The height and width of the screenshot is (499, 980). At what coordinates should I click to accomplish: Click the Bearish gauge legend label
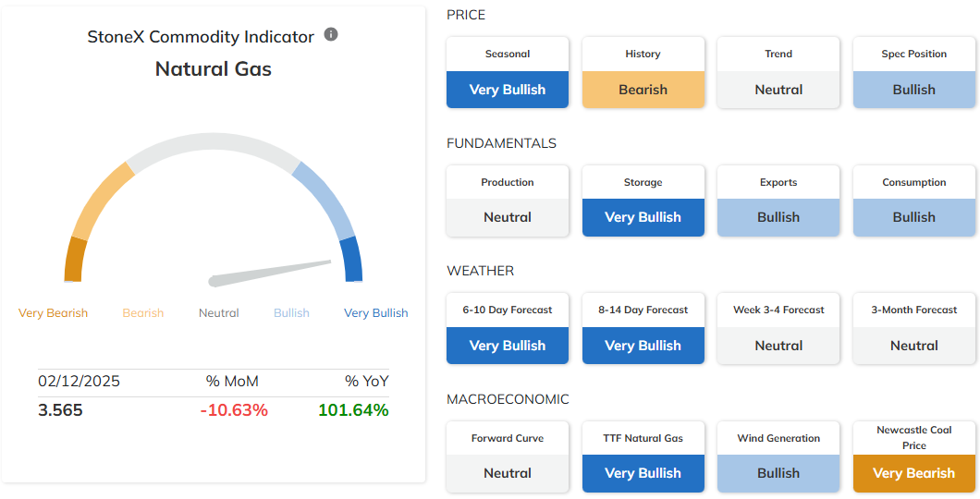(143, 313)
